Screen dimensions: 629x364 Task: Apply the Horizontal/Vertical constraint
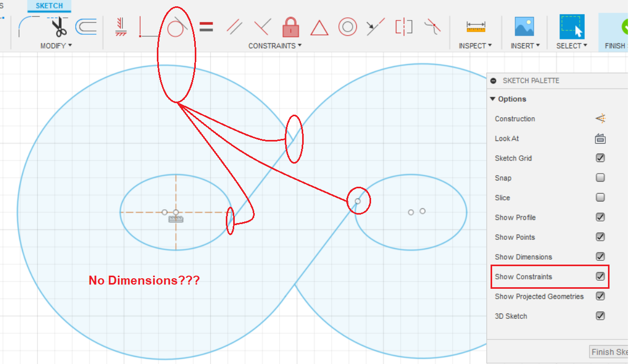tap(121, 27)
